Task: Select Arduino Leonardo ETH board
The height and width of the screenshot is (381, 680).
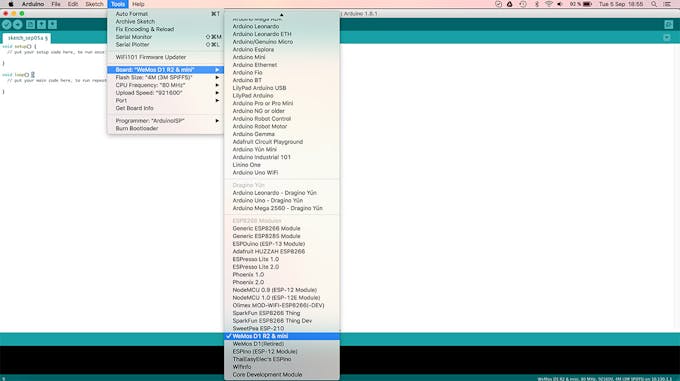Action: pos(282,34)
